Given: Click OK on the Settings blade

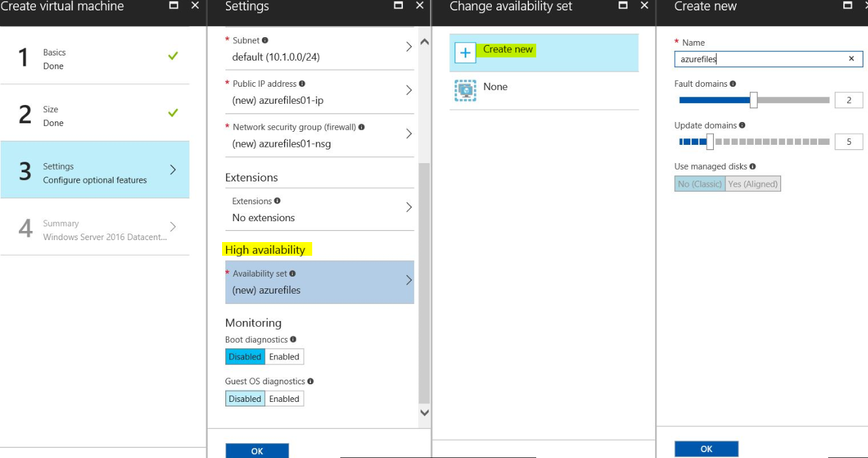Looking at the screenshot, I should click(257, 451).
